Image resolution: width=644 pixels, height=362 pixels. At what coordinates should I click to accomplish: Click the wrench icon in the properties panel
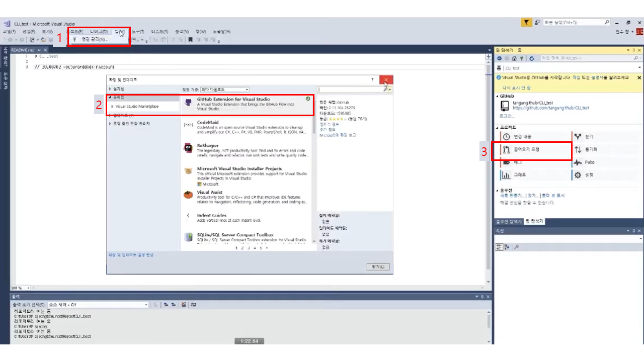point(516,246)
